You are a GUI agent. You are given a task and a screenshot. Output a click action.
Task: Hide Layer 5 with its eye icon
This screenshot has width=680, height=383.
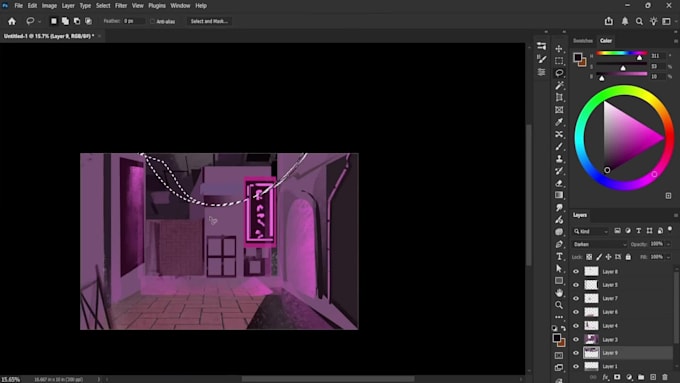click(x=576, y=285)
